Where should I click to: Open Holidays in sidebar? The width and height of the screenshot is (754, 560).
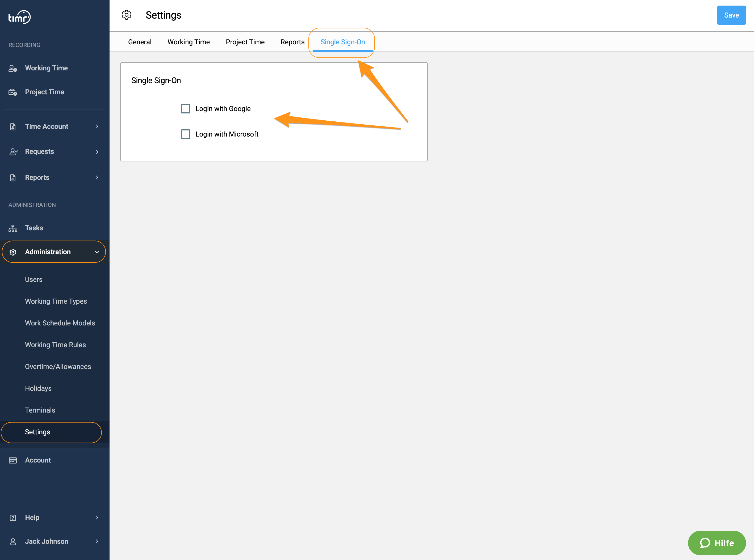[x=38, y=388]
